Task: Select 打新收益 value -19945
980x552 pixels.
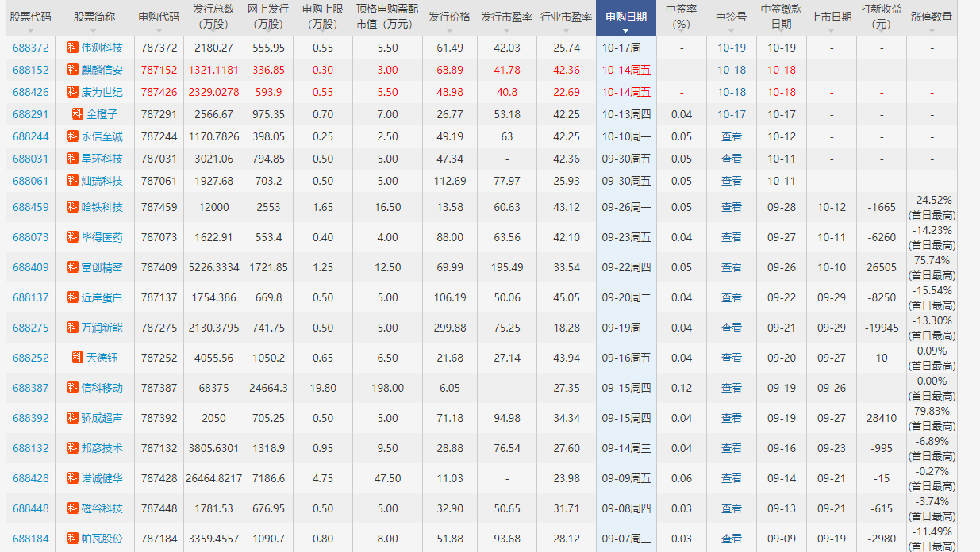Action: 882,328
